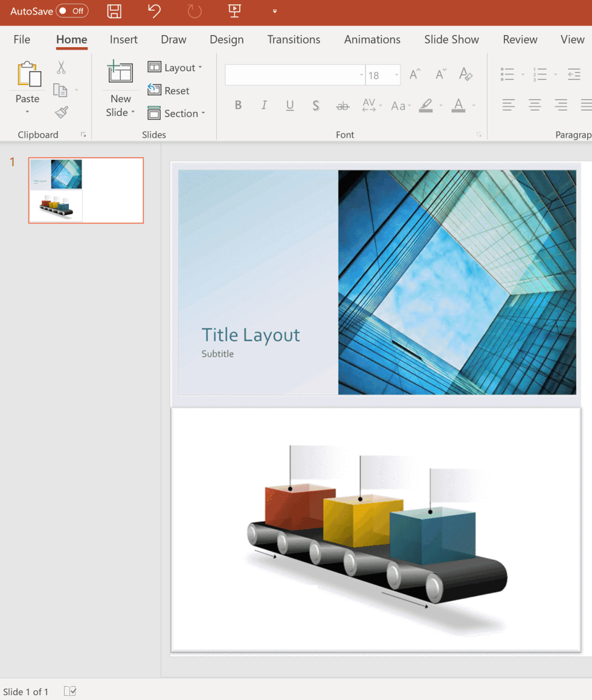The image size is (592, 700).
Task: Apply text shadow with S icon
Action: pyautogui.click(x=316, y=106)
